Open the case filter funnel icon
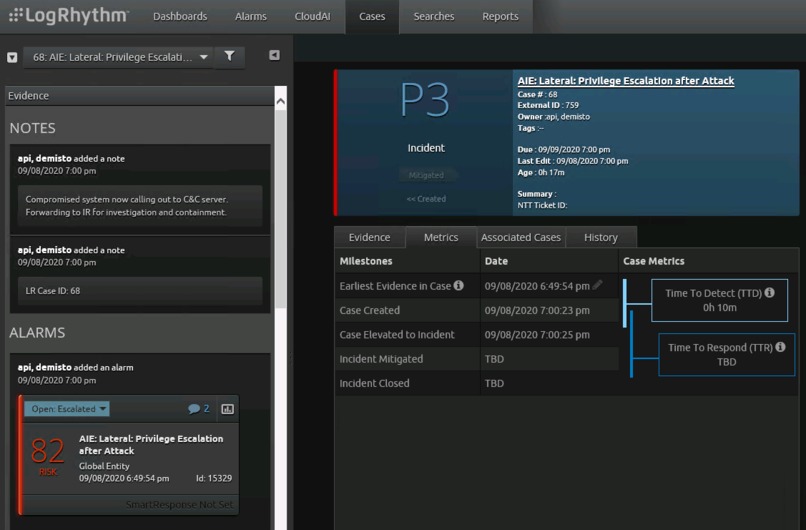Viewport: 806px width, 530px height. pos(229,56)
